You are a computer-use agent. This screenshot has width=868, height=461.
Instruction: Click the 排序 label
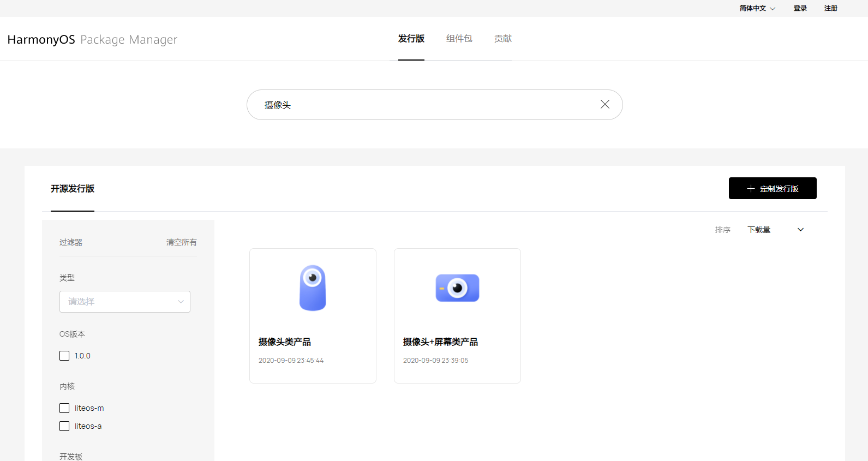point(723,230)
